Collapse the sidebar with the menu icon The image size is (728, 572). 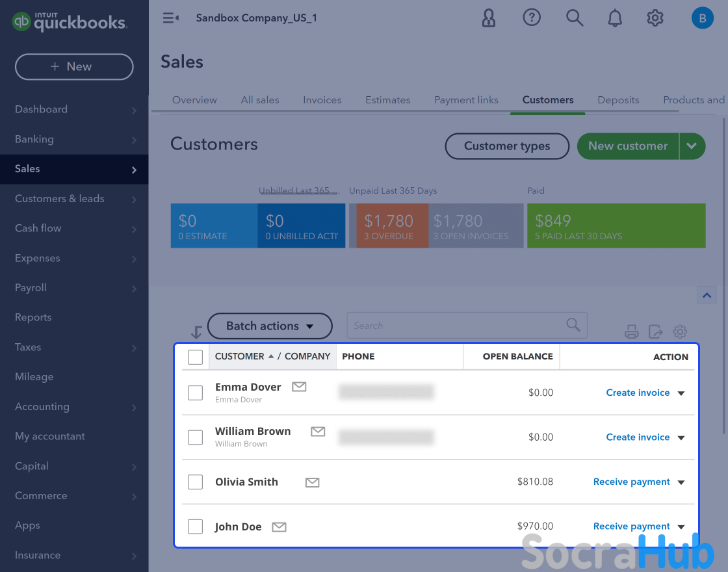(170, 18)
